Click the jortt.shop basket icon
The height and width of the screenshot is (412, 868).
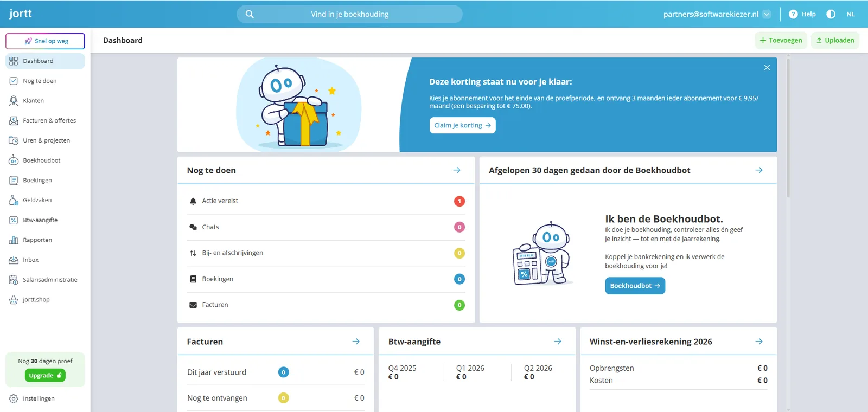[x=14, y=300]
